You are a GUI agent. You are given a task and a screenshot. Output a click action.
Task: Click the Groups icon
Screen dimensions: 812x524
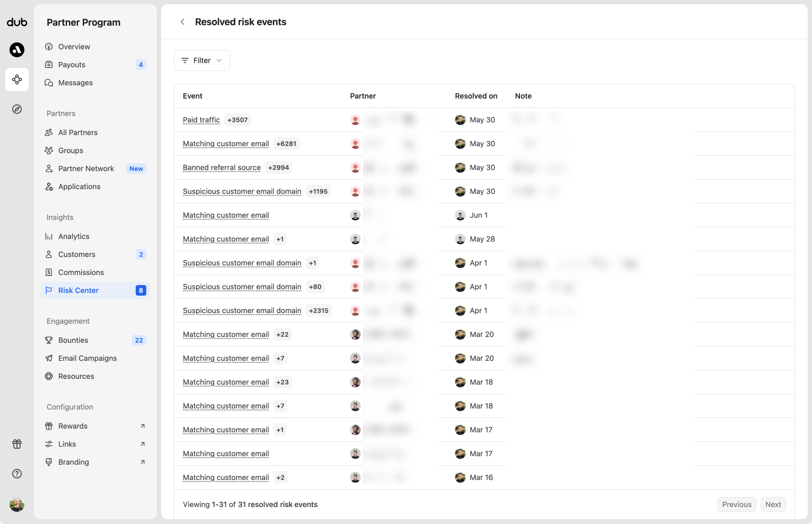[x=49, y=150]
